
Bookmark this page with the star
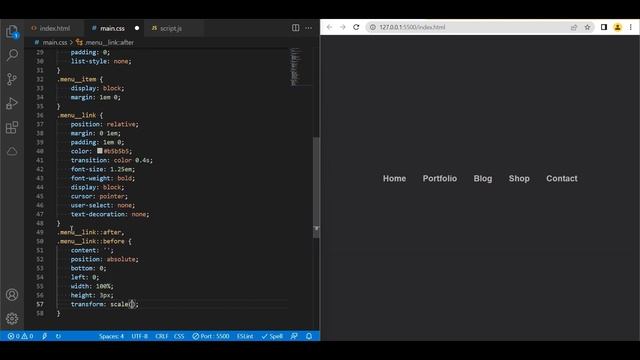point(587,27)
